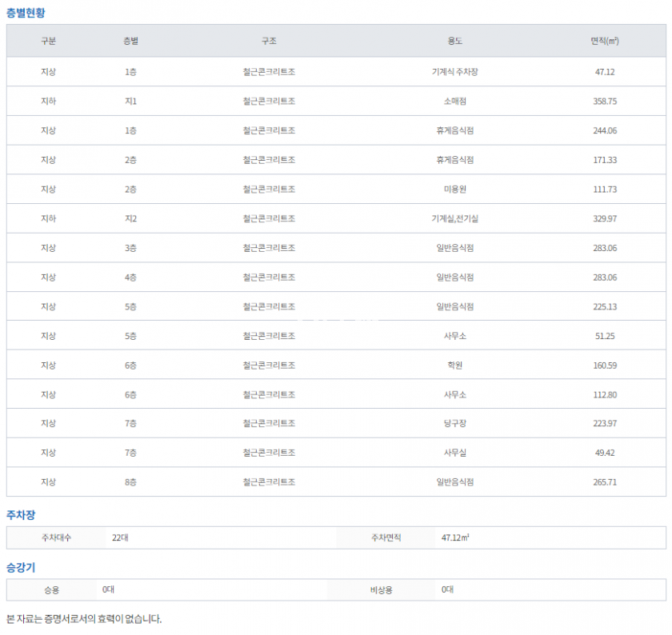Select the 265.71 area value

[x=605, y=482]
